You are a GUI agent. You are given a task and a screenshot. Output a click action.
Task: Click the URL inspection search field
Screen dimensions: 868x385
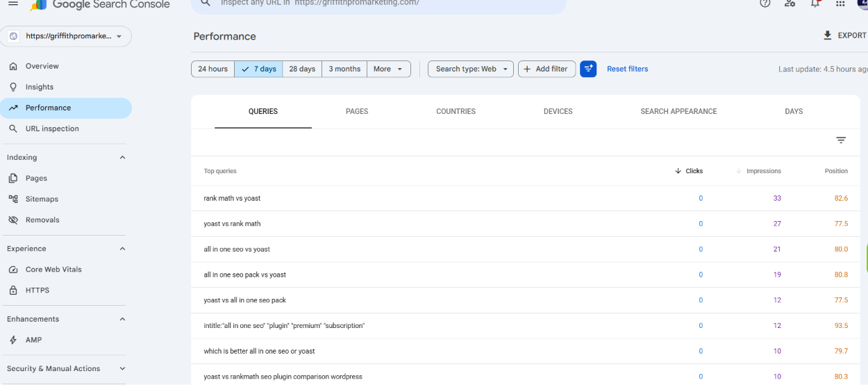pyautogui.click(x=378, y=3)
